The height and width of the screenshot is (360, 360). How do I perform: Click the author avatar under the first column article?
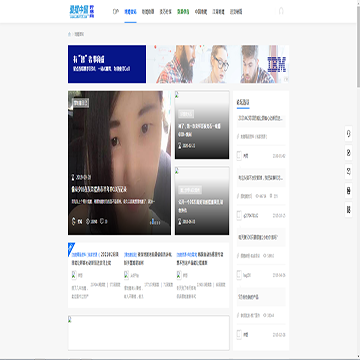tap(74, 275)
